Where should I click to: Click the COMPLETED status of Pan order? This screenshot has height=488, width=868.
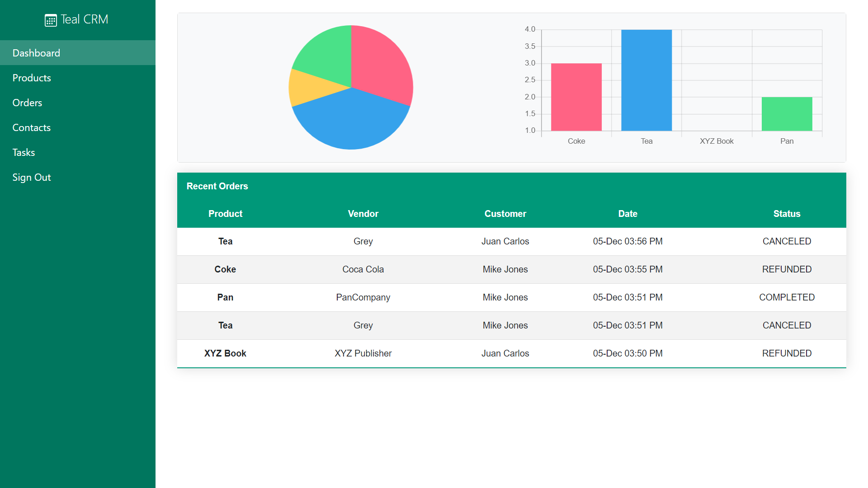point(787,297)
